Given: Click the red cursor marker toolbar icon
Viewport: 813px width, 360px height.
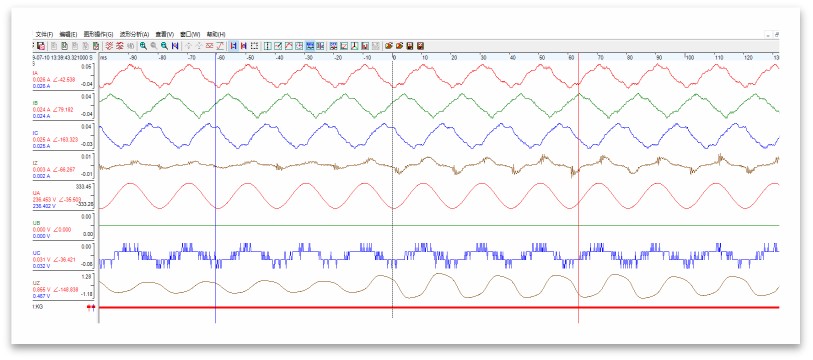Looking at the screenshot, I should 244,46.
